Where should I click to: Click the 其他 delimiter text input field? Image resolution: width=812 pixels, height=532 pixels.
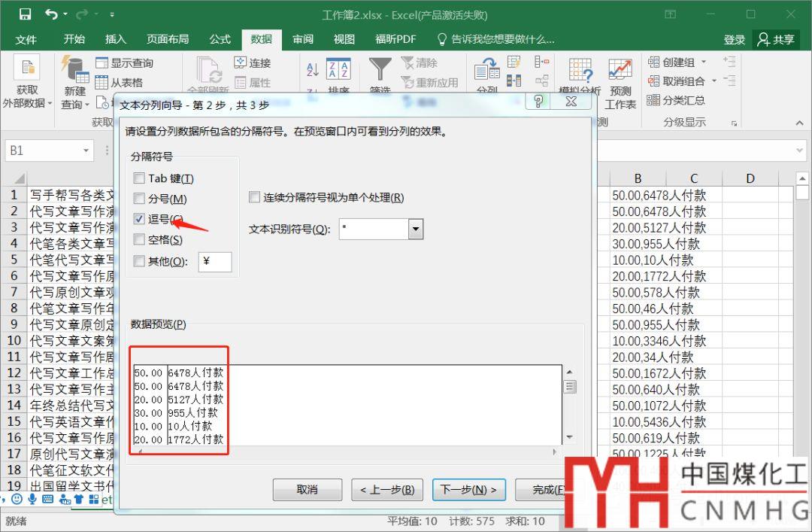tap(215, 261)
